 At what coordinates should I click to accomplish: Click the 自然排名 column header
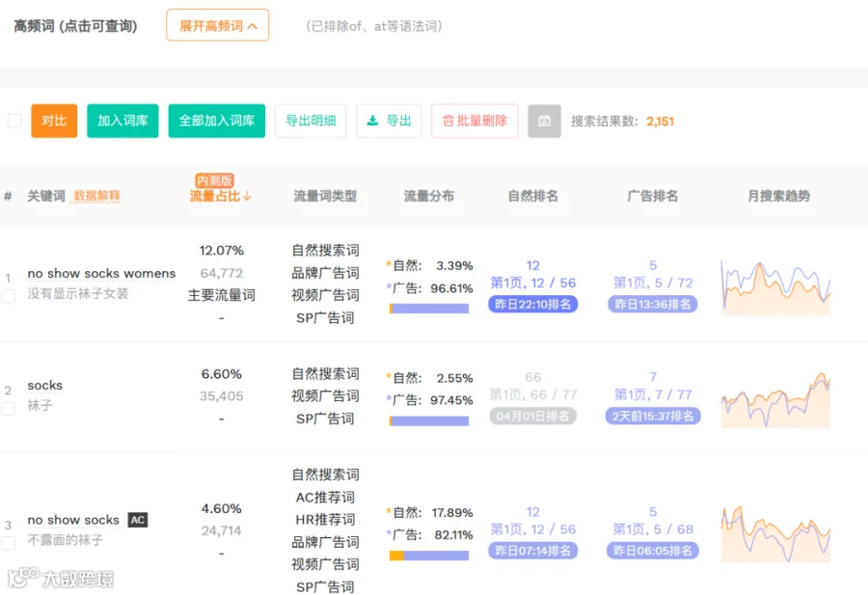pyautogui.click(x=533, y=196)
